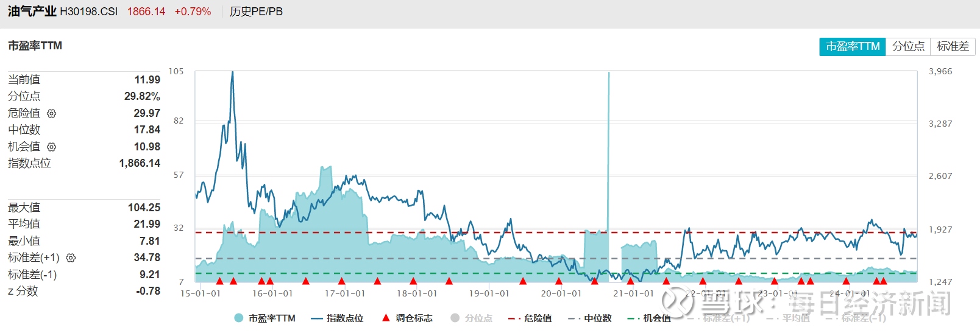Click the red dashed 危险值 legend marker
Viewport: 980px width, 333px height.
point(514,318)
